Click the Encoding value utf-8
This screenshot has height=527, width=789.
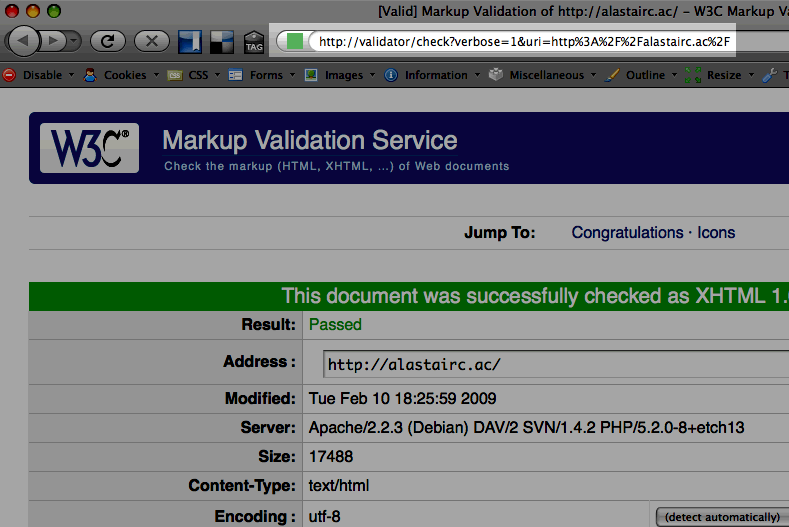tap(325, 517)
